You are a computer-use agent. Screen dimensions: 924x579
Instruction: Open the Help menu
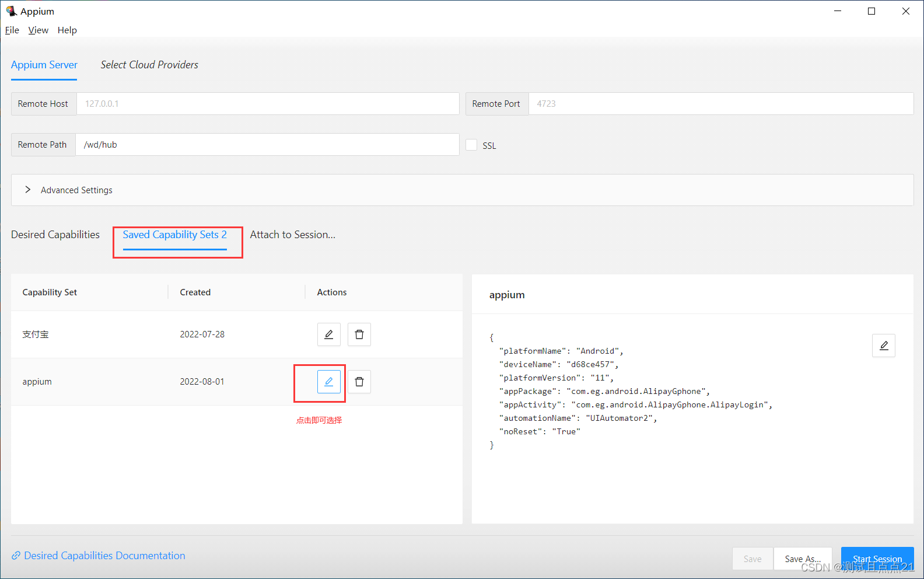[67, 30]
